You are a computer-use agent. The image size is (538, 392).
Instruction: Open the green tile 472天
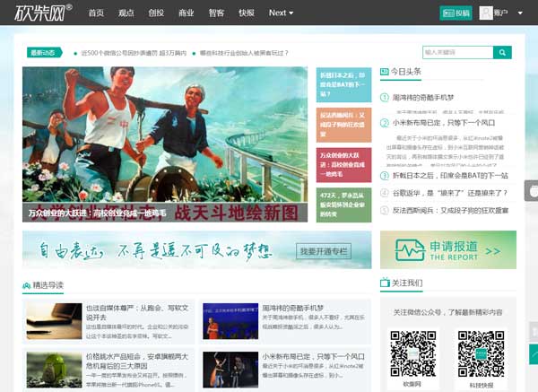[343, 205]
